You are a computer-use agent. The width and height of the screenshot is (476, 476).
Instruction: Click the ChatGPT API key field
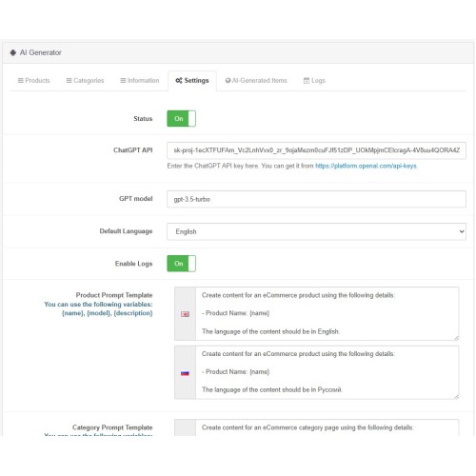(316, 150)
